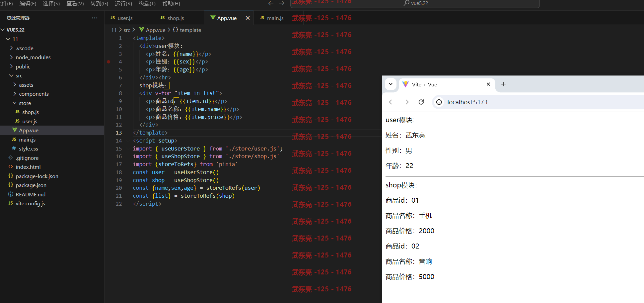Viewport: 644px width, 303px height.
Task: Open the 选择(S) menu
Action: click(x=51, y=3)
